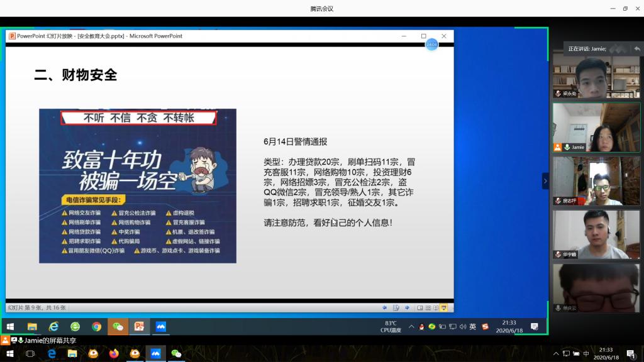Switch to Normal view in PowerPoint status bar
The image size is (644, 362).
click(x=420, y=307)
